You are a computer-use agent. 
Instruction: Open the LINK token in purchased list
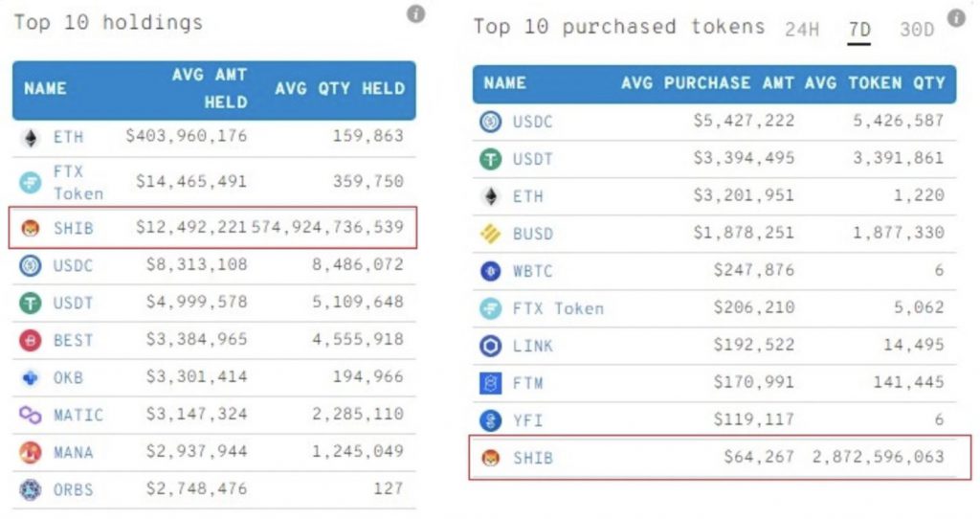(532, 346)
